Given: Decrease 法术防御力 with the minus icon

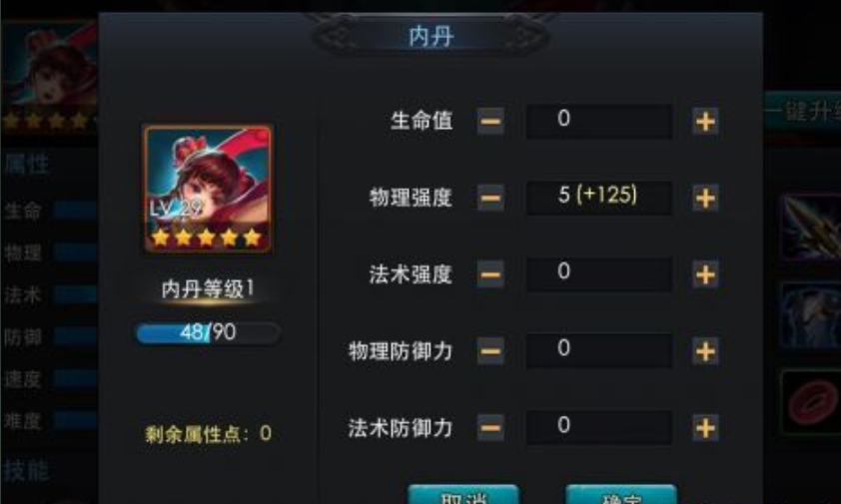Looking at the screenshot, I should point(490,428).
